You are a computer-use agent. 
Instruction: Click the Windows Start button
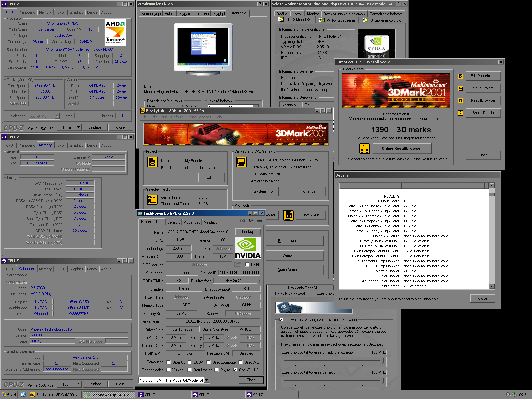pyautogui.click(x=9, y=395)
